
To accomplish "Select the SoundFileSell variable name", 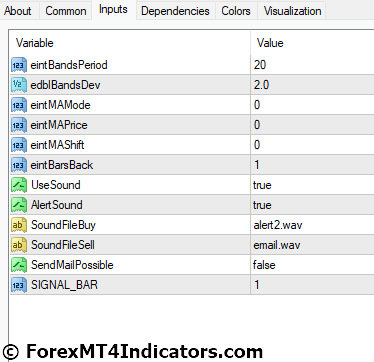I will tap(63, 245).
